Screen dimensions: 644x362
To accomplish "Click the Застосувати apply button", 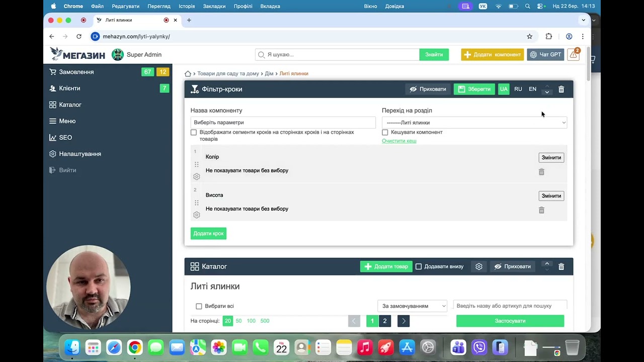I will pyautogui.click(x=510, y=321).
